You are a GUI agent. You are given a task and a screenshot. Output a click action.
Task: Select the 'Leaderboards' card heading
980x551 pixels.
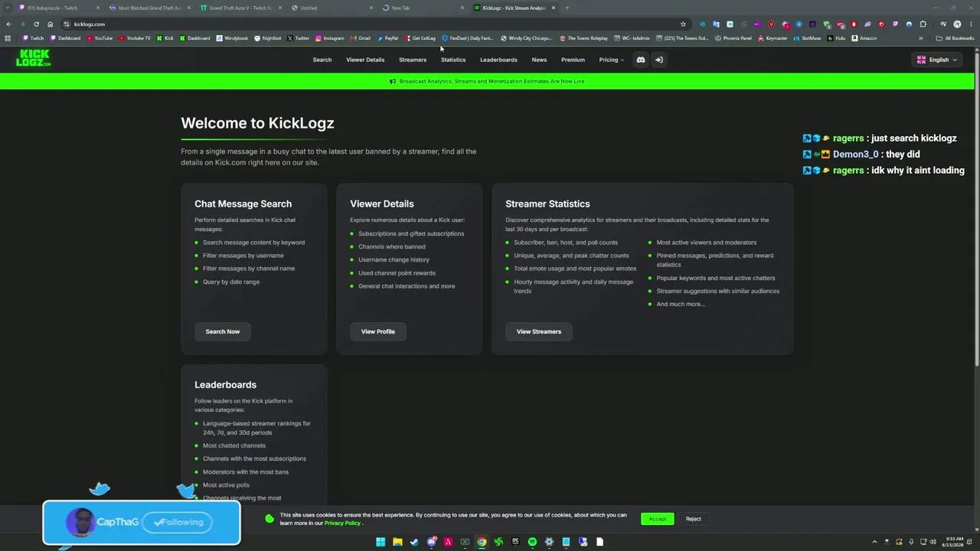[225, 385]
